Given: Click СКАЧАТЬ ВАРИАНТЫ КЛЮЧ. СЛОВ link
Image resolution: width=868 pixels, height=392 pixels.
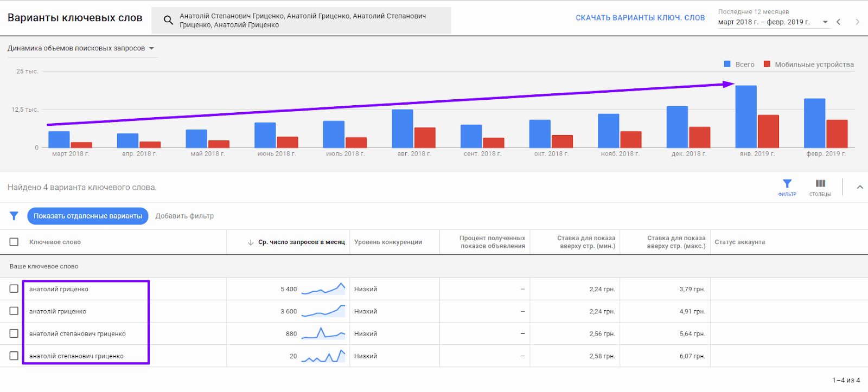Looking at the screenshot, I should (x=640, y=18).
